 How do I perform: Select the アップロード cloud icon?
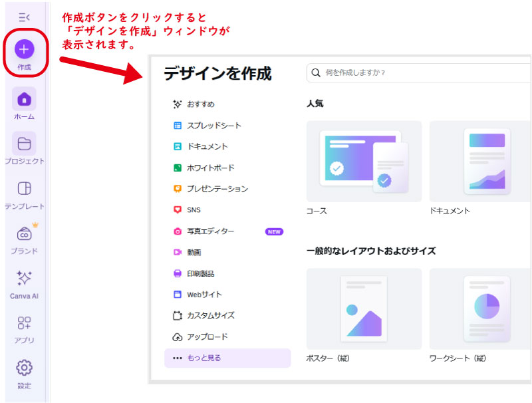178,337
